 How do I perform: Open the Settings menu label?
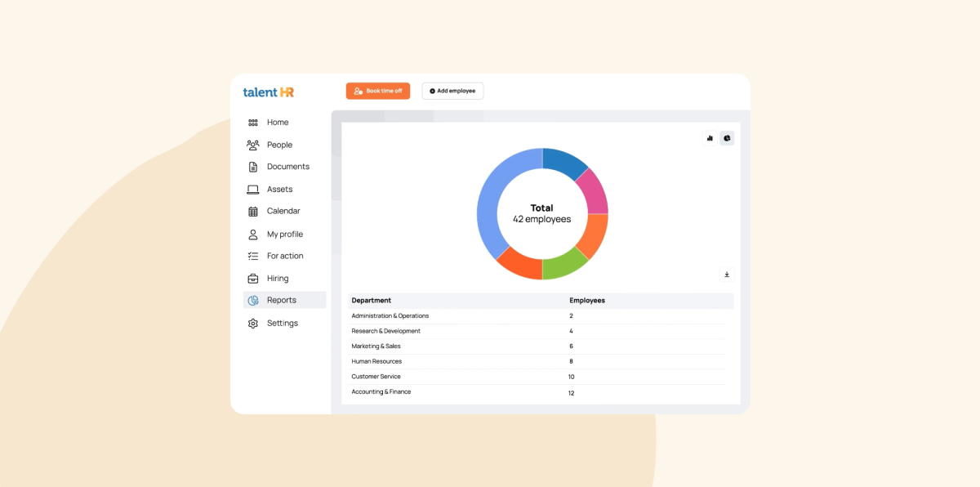pyautogui.click(x=283, y=324)
